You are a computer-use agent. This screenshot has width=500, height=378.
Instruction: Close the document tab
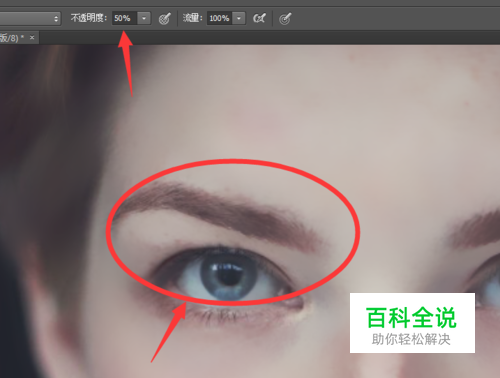tap(32, 38)
